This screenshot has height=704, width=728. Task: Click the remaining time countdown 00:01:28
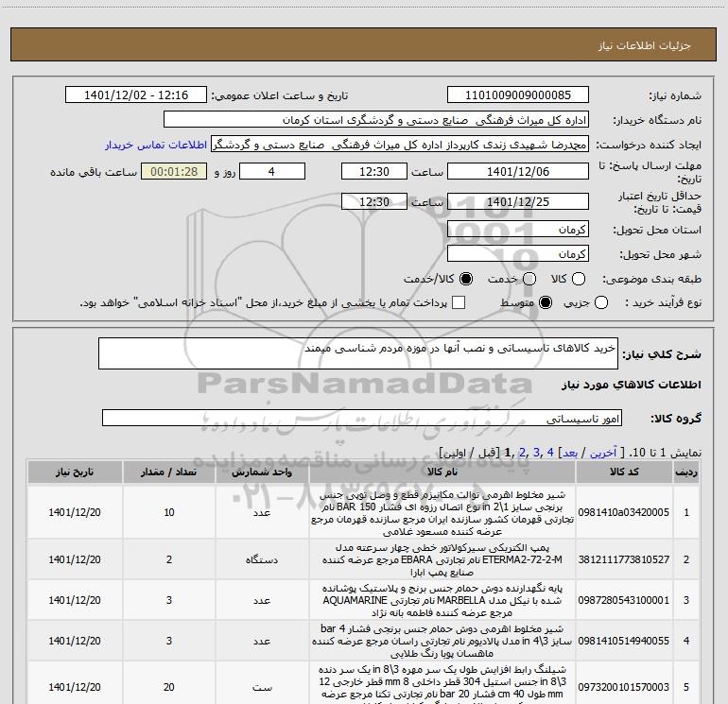(x=174, y=171)
